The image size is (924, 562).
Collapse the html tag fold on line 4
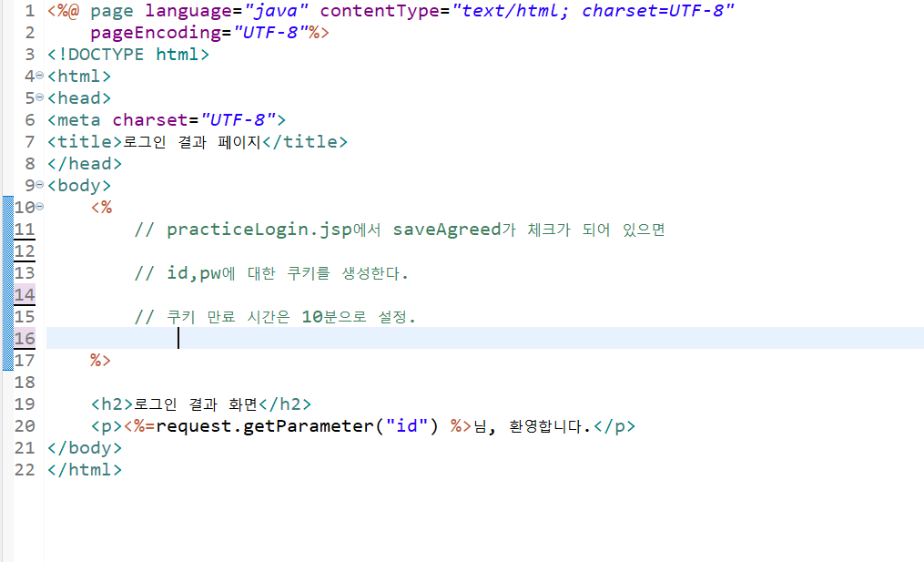click(39, 77)
